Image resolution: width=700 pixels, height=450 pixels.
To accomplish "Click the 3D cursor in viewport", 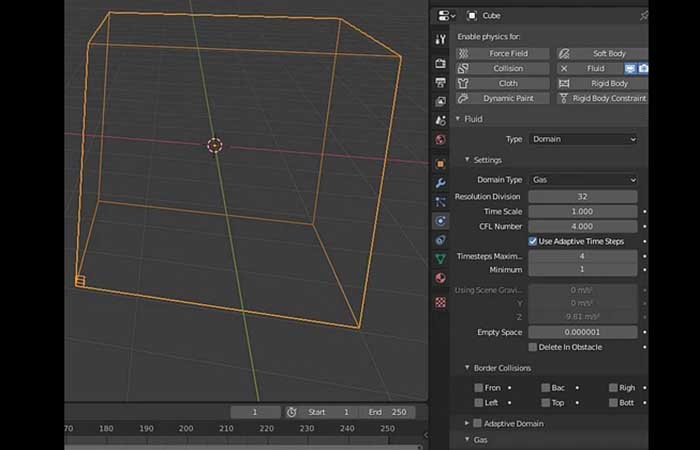I will coord(215,146).
